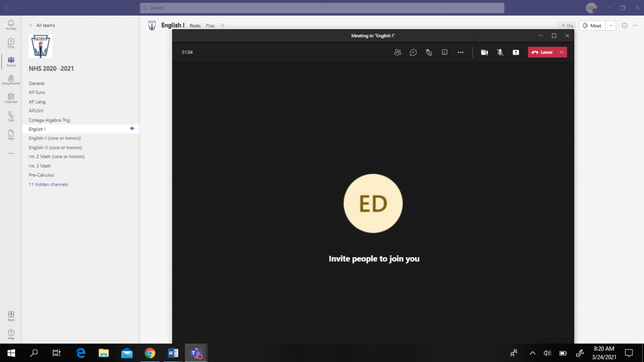Click the Org visibility label
This screenshot has width=644, height=362.
(567, 26)
